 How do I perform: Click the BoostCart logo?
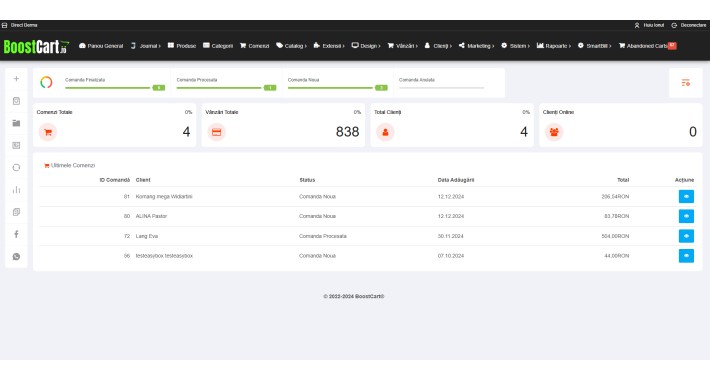pos(36,46)
